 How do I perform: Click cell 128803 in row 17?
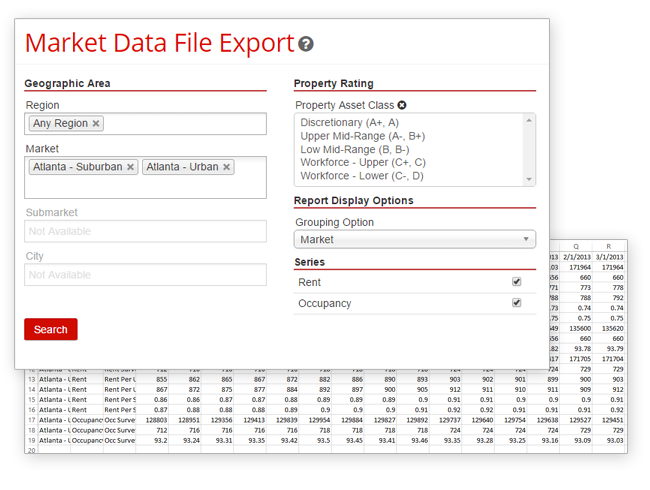pos(153,420)
